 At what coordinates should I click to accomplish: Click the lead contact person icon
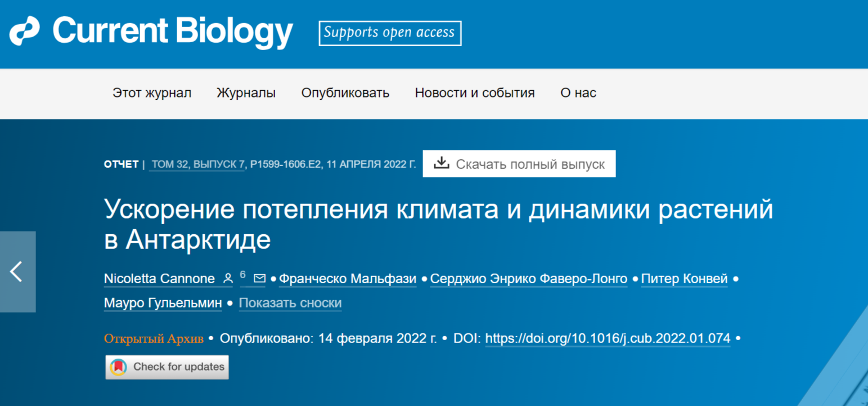pos(228,279)
